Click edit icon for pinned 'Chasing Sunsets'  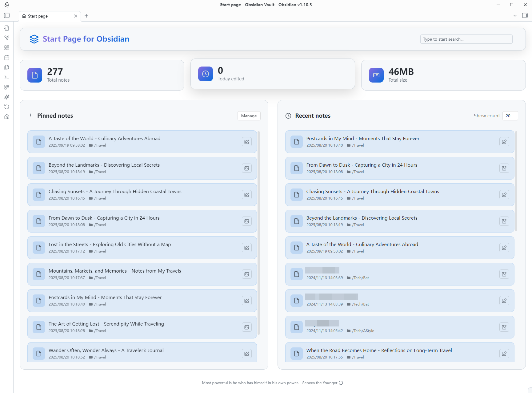(x=247, y=195)
